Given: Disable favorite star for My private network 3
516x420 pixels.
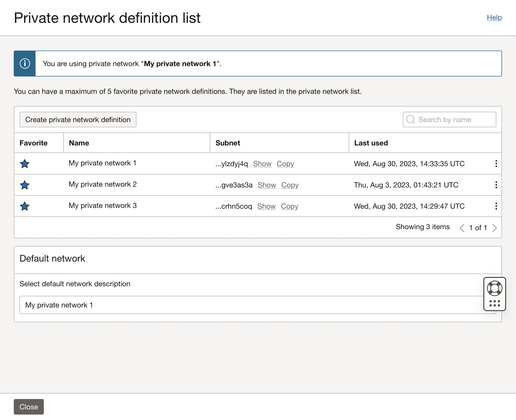Looking at the screenshot, I should [x=25, y=206].
